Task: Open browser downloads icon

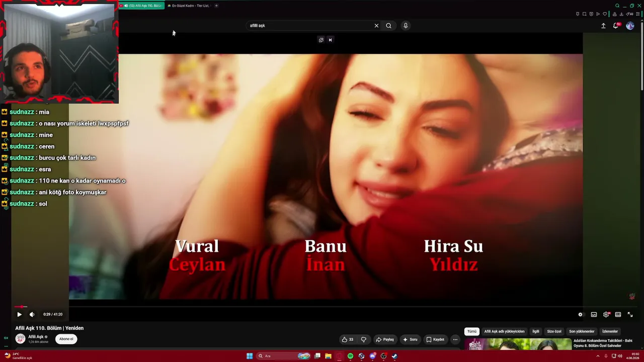Action: [621, 14]
